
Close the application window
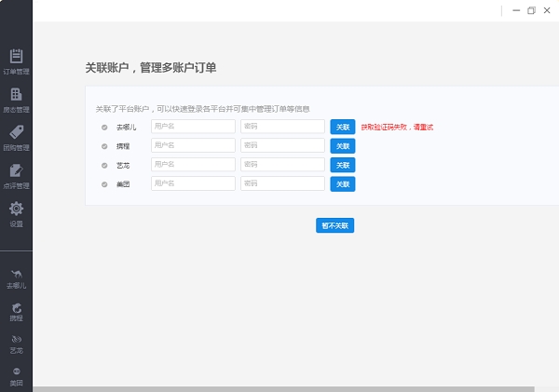pos(547,10)
